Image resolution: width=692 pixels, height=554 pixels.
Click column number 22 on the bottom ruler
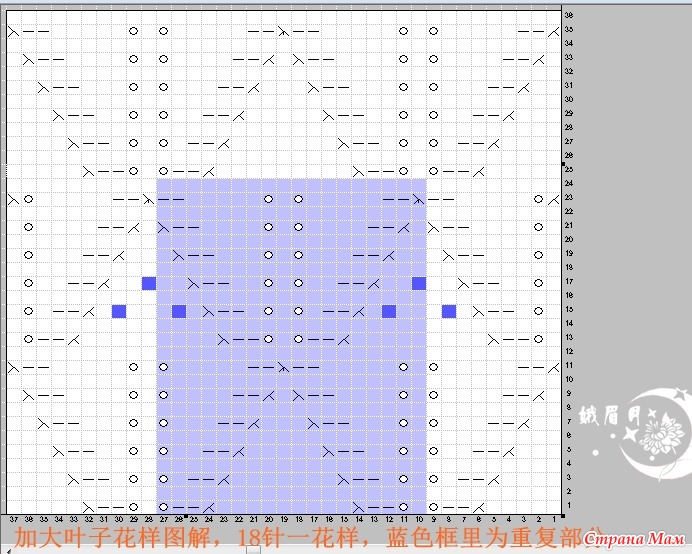click(x=239, y=520)
